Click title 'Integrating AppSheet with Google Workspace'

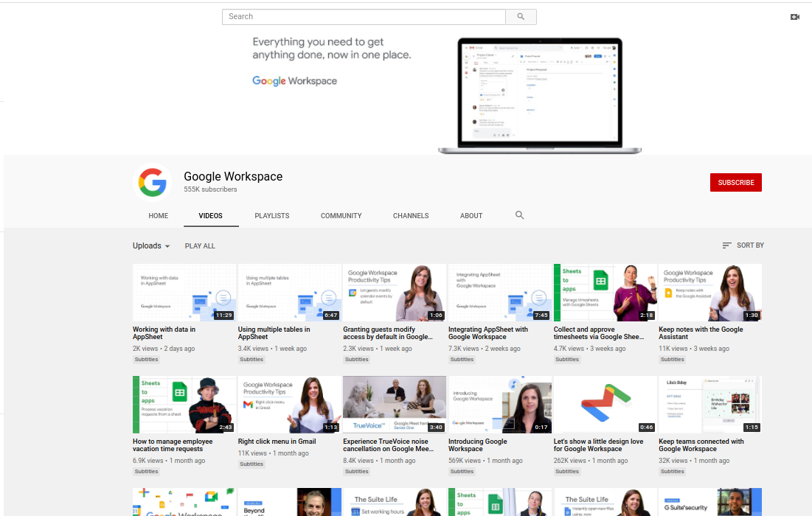click(488, 332)
